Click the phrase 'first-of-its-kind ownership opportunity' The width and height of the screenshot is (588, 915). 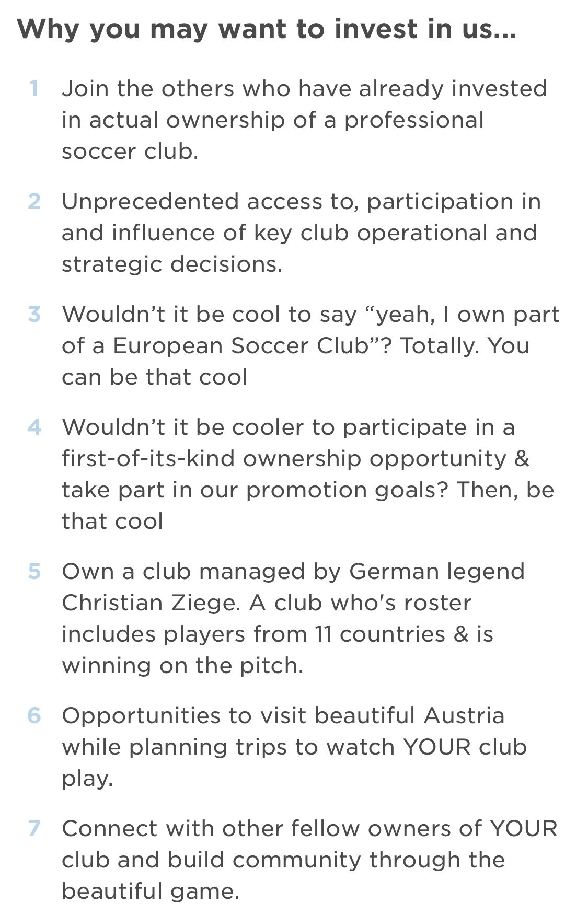tap(284, 459)
